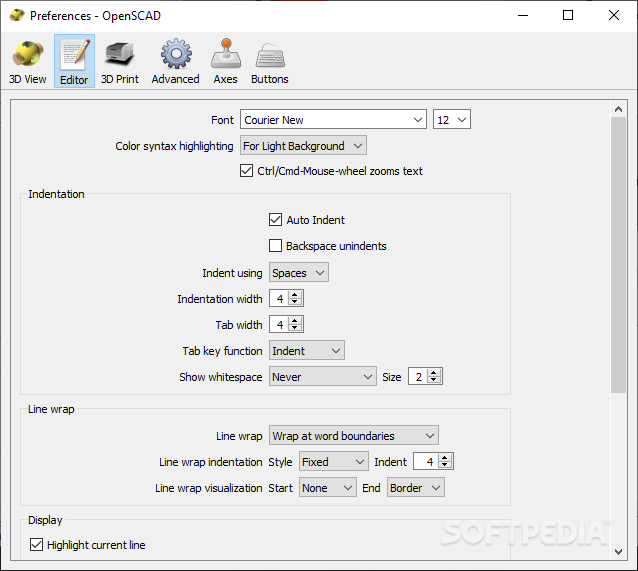Click the Line wrap Indent number field
638x571 pixels.
coord(426,462)
